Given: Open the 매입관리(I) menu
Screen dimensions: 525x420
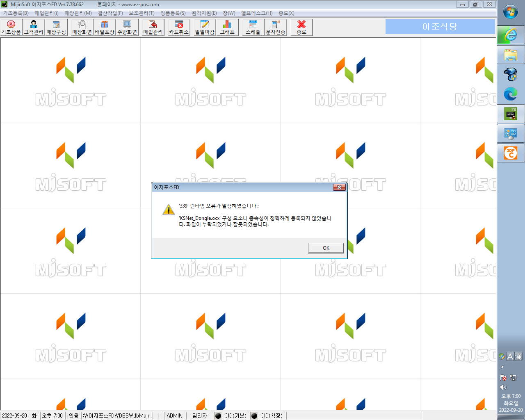Looking at the screenshot, I should pos(47,13).
